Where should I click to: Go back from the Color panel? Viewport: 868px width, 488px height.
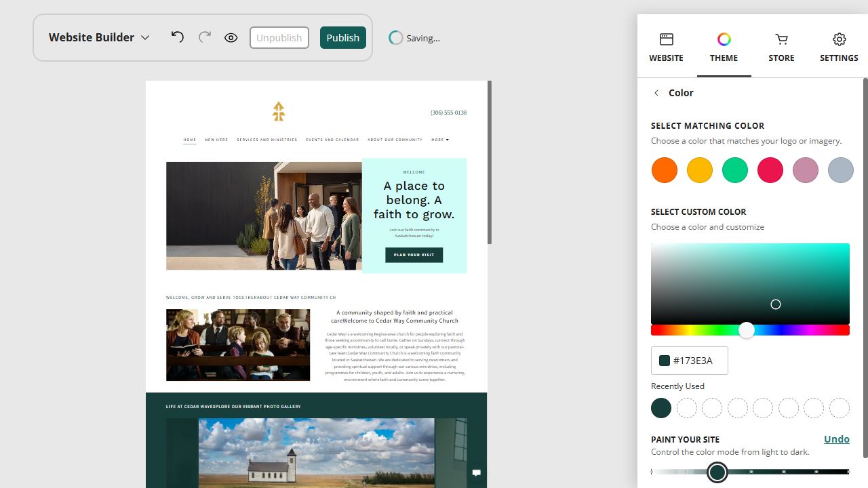pos(656,93)
